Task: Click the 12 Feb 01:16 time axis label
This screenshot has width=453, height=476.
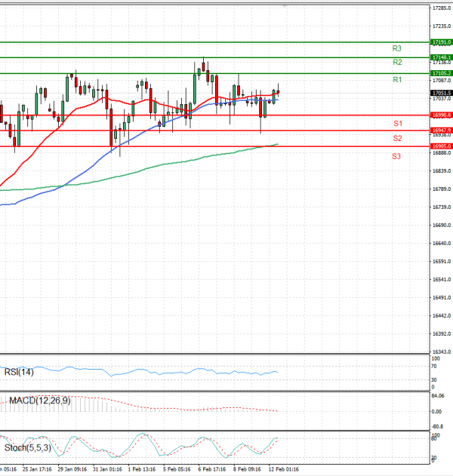Action: pyautogui.click(x=285, y=468)
